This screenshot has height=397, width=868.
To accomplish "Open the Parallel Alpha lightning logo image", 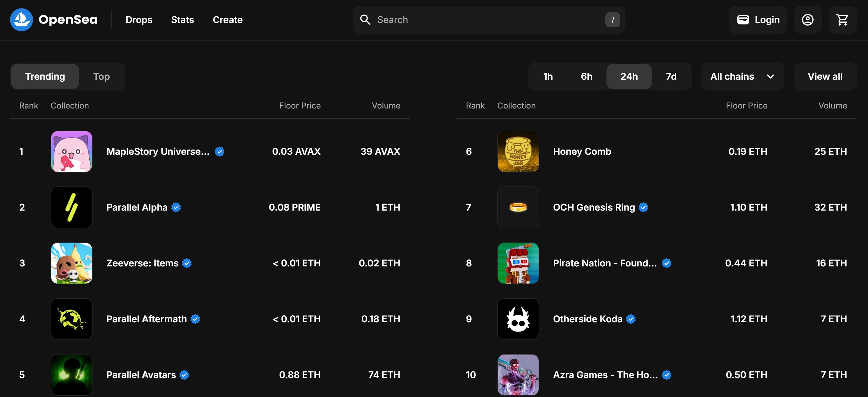I will pyautogui.click(x=71, y=207).
